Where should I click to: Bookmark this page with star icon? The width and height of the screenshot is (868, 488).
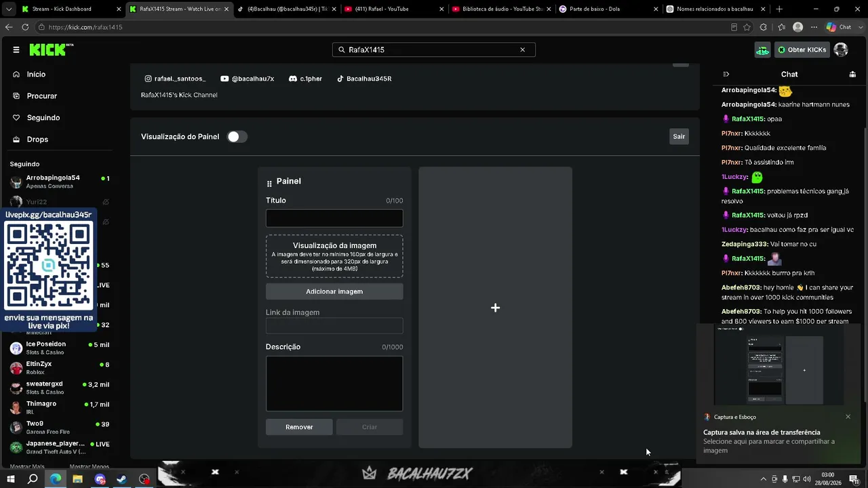(x=747, y=27)
